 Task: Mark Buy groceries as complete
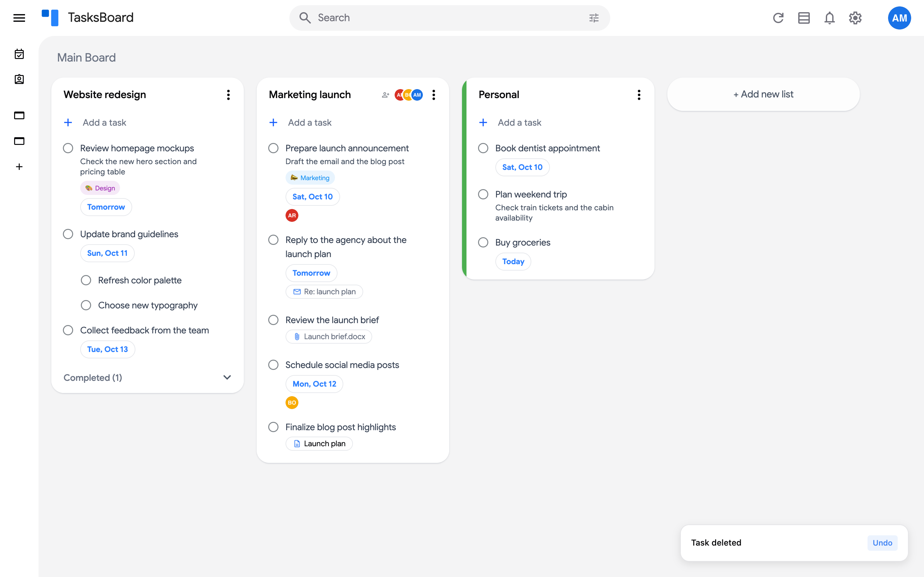click(483, 242)
